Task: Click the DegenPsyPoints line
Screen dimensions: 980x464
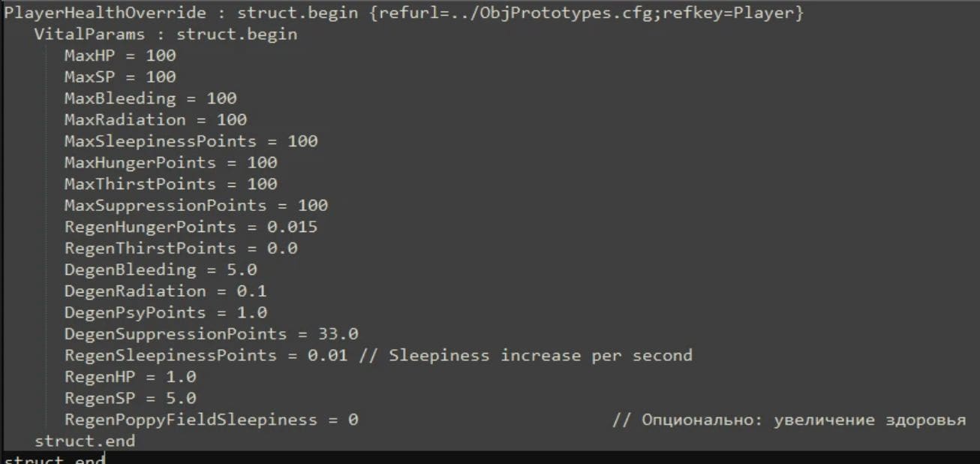Action: tap(165, 312)
